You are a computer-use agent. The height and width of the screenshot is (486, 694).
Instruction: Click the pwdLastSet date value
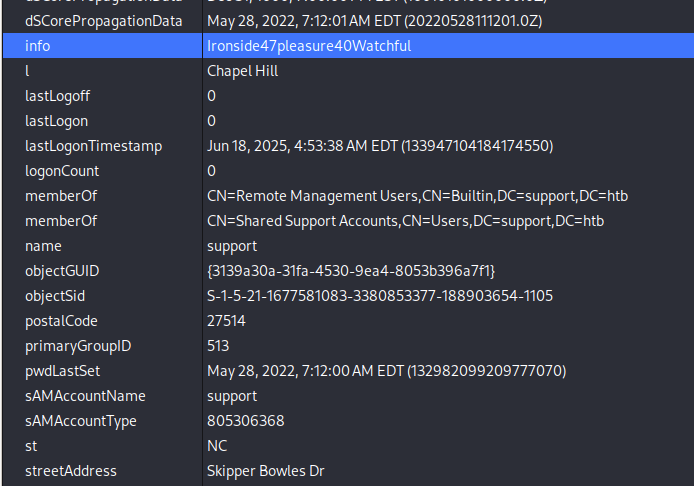(x=386, y=371)
